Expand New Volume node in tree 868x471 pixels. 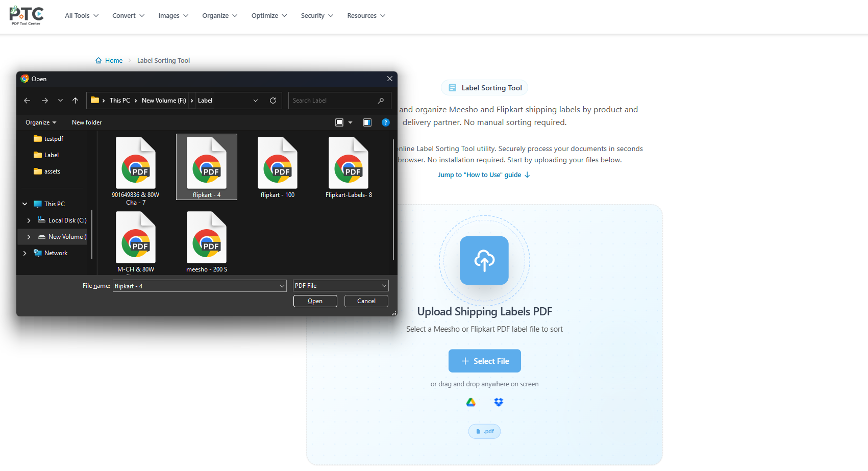(29, 237)
